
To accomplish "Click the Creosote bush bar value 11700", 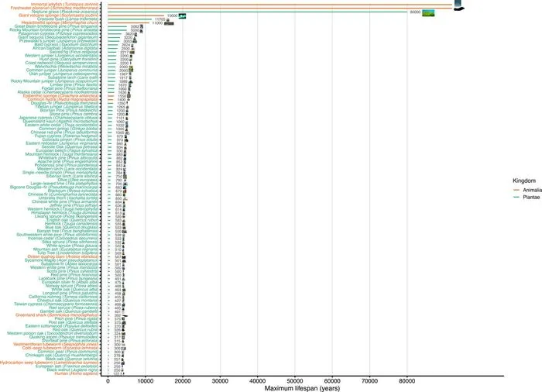I will pos(160,19).
